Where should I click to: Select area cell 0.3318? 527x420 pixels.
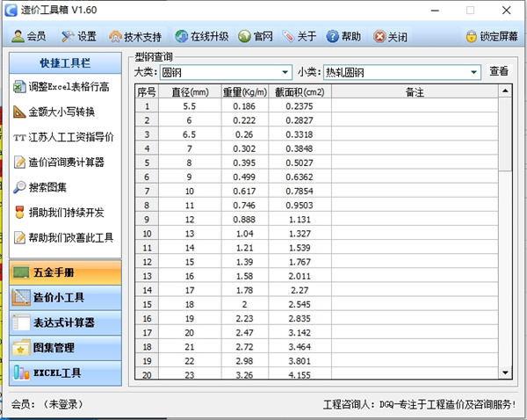pos(300,134)
